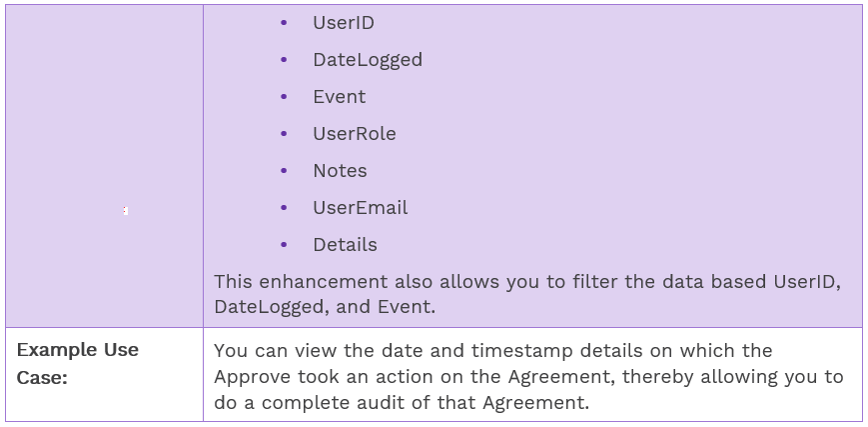
Task: Click the bullet dot next to Notes
Action: (x=285, y=171)
